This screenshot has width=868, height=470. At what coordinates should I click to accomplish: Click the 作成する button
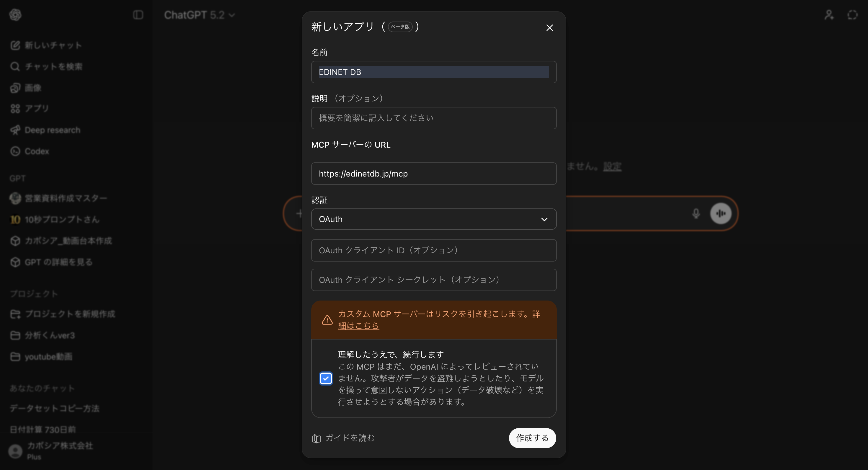pyautogui.click(x=532, y=438)
